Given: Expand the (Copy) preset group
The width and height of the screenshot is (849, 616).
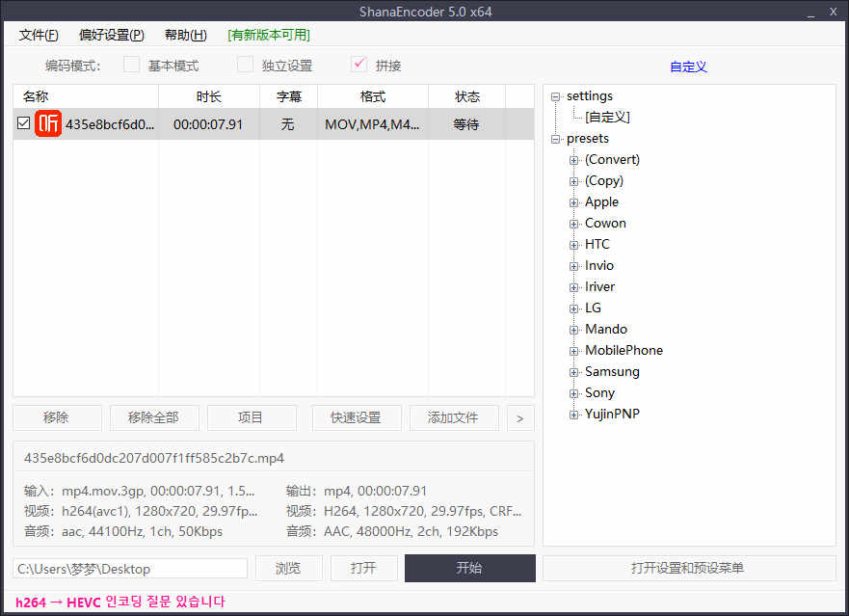Looking at the screenshot, I should coord(574,181).
